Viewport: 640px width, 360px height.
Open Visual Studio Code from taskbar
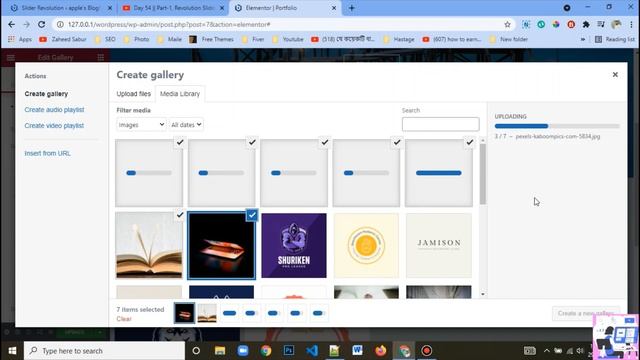coord(312,351)
